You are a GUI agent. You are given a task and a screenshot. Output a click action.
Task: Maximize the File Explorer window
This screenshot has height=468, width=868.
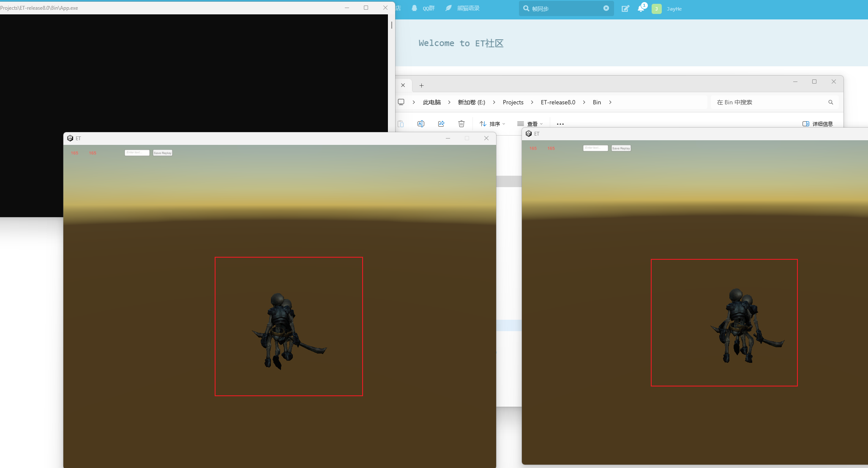coord(814,82)
